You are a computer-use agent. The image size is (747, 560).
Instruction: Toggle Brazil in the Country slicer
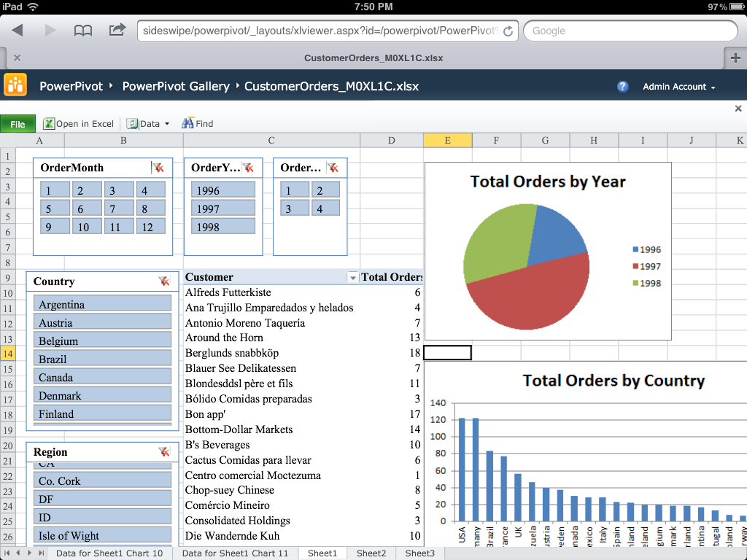[102, 359]
